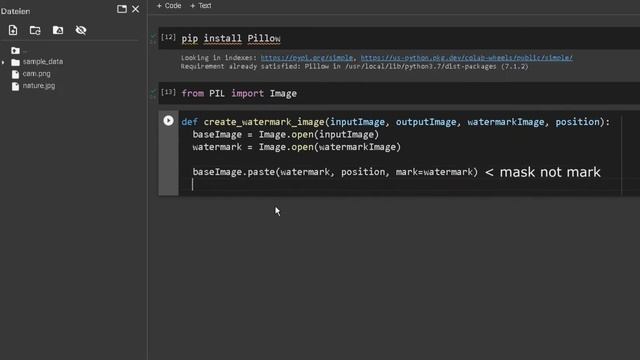The width and height of the screenshot is (640, 360).
Task: Add a new Text cell
Action: [200, 6]
